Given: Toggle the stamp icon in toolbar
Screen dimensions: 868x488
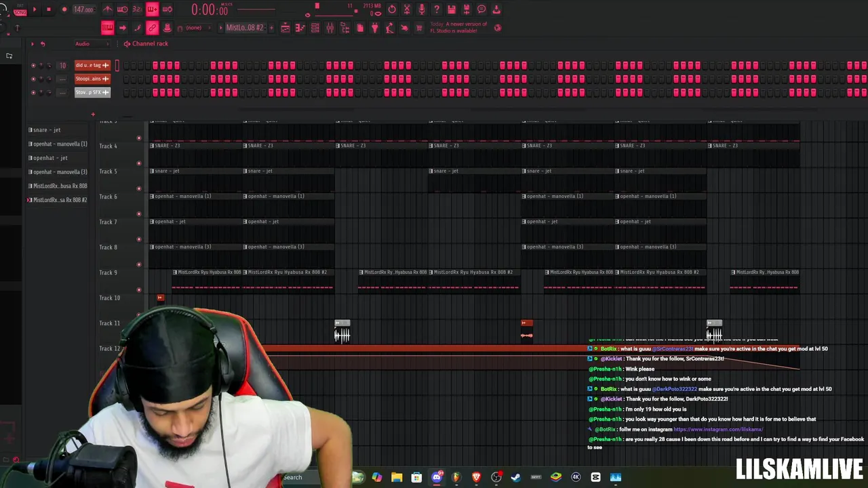Looking at the screenshot, I should tap(167, 28).
